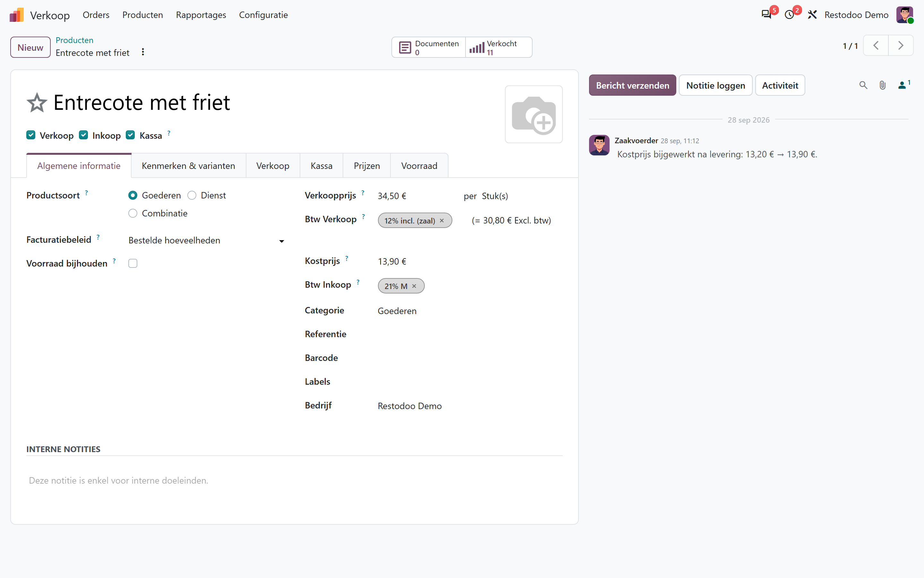Enable Voorraad bijhouden checkbox
This screenshot has height=578, width=924.
(x=133, y=263)
